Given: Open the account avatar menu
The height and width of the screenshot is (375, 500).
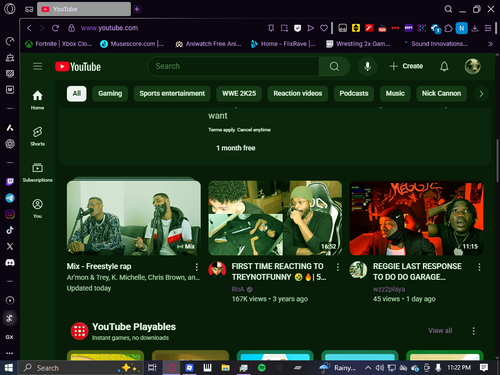Looking at the screenshot, I should (473, 66).
